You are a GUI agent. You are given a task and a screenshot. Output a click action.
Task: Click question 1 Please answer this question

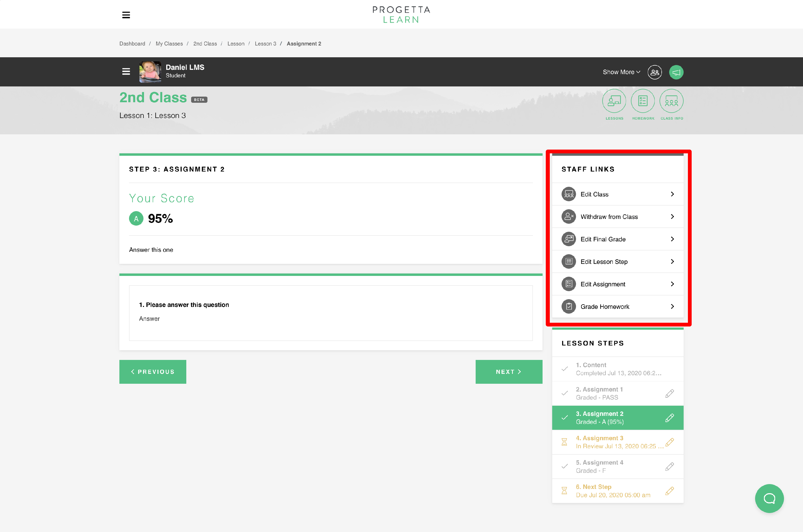coord(184,305)
